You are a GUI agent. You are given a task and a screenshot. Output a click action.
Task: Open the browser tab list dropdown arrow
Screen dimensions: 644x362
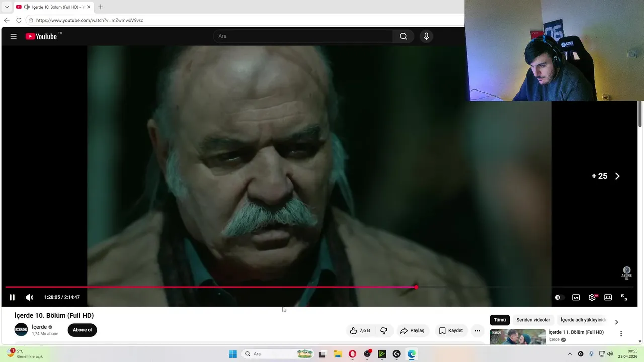[7, 7]
